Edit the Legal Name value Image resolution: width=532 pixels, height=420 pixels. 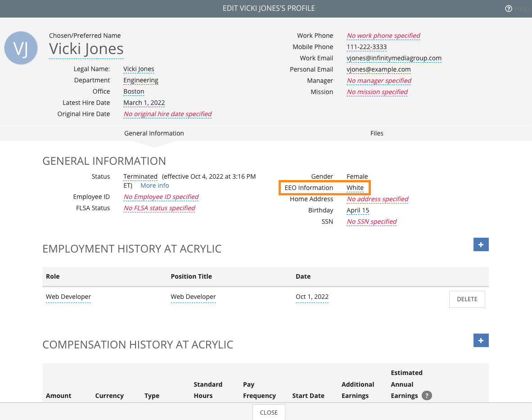point(139,69)
